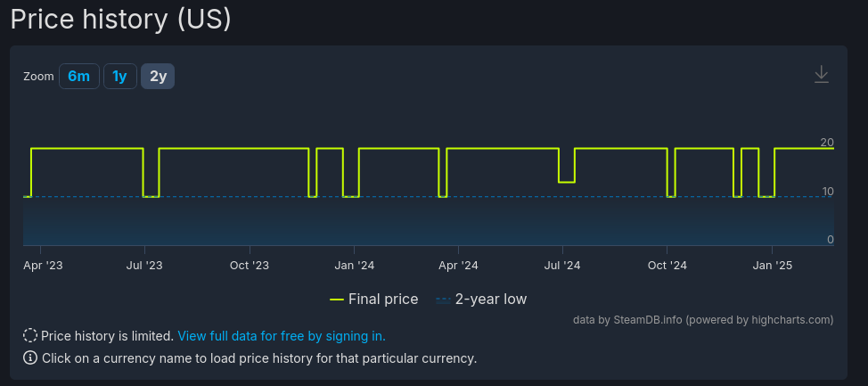Open the chart download menu icon

(x=821, y=75)
